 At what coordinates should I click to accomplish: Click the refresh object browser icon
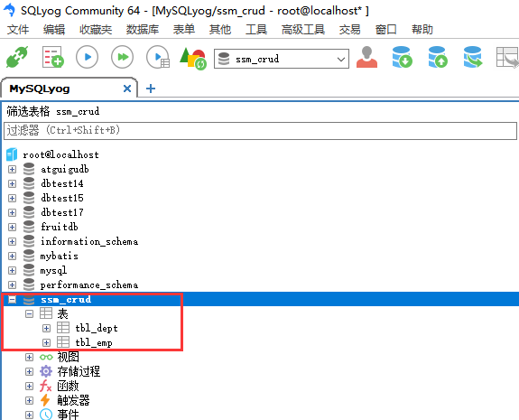coord(193,59)
